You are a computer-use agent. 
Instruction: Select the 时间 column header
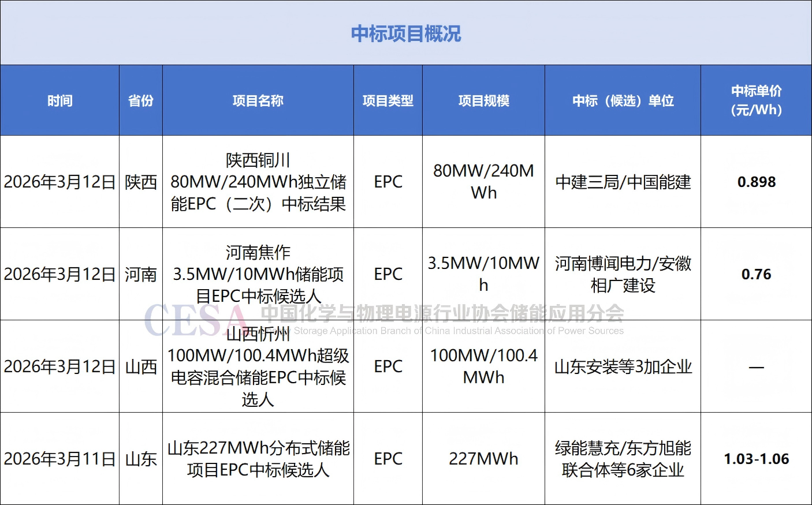pos(60,100)
